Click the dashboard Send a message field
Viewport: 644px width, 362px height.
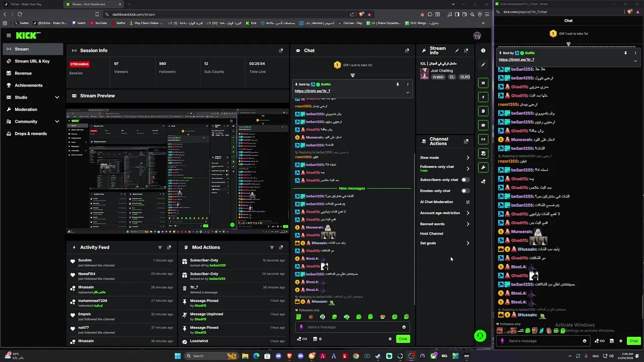pos(352,327)
